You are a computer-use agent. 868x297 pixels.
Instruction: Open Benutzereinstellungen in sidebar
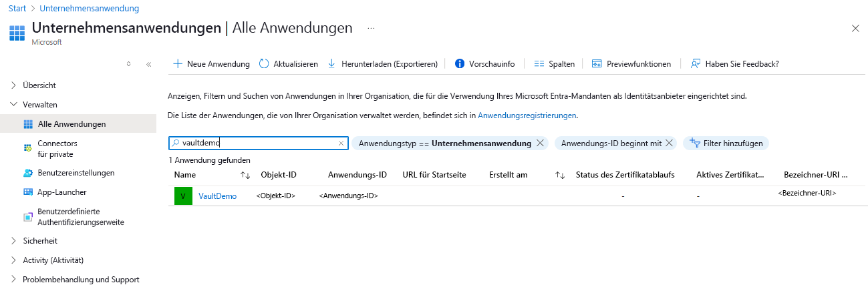[x=76, y=173]
